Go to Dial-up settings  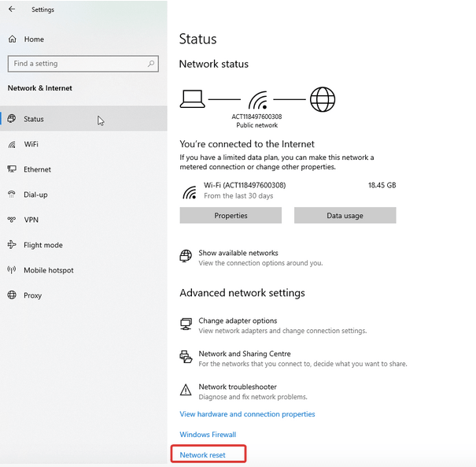pyautogui.click(x=83, y=195)
